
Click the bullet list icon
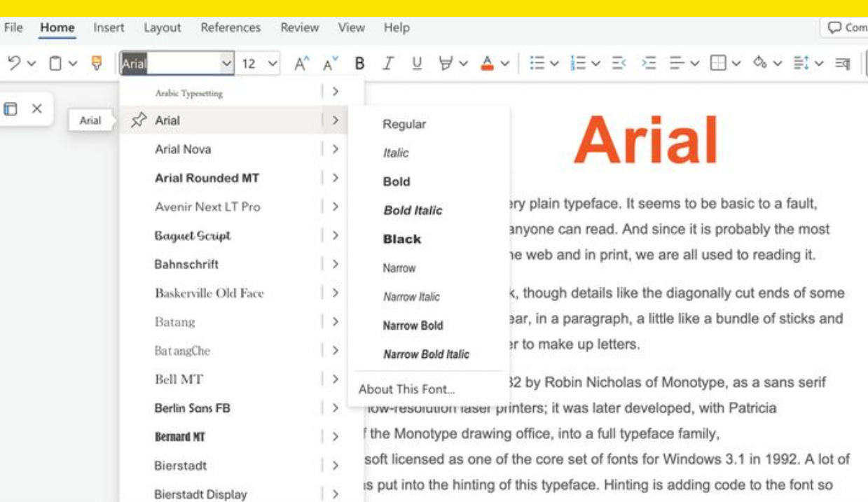(x=537, y=64)
